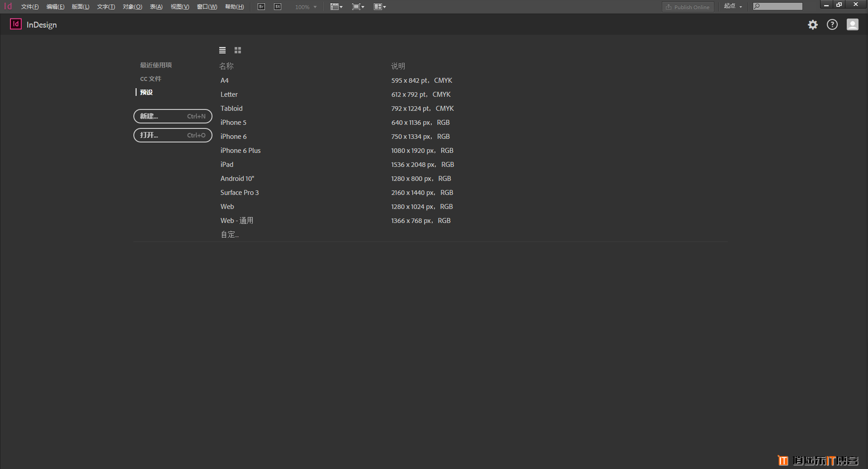Open the 文件(F) menu
868x469 pixels.
[x=30, y=7]
